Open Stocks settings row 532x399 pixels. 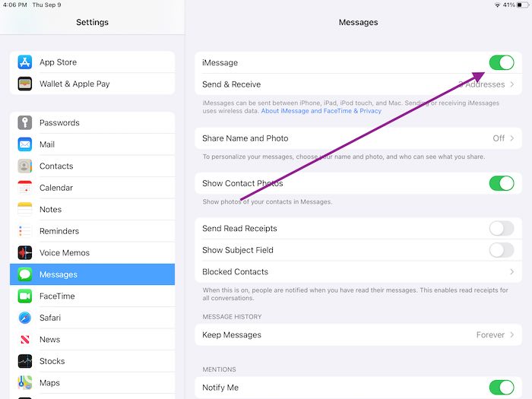tap(92, 361)
